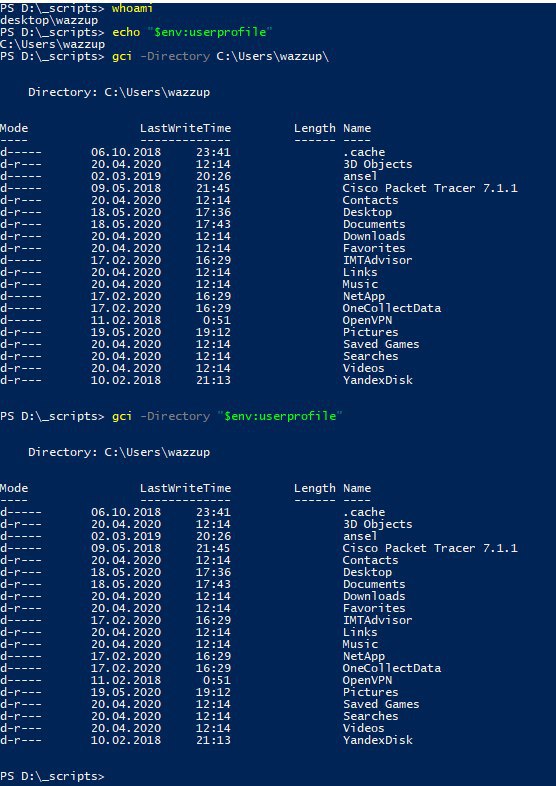This screenshot has width=556, height=786.
Task: Click "$env:userprofile" argument of the second gci command
Action: (280, 416)
